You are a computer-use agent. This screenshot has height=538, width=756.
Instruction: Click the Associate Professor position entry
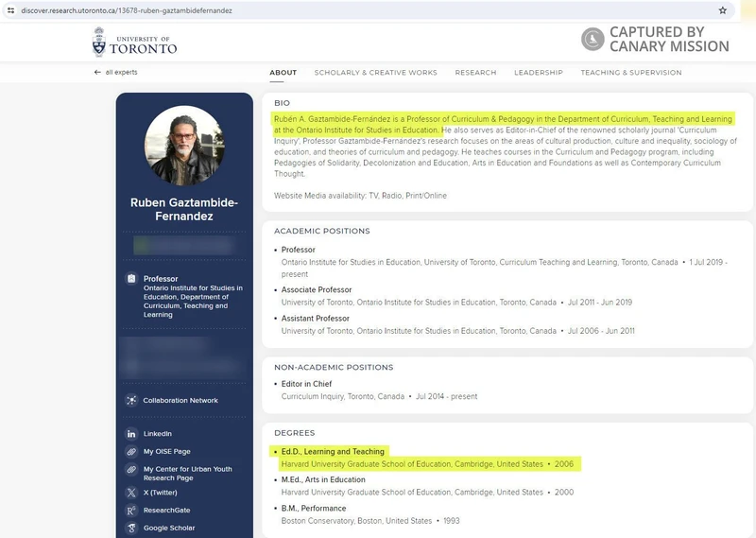(x=317, y=289)
